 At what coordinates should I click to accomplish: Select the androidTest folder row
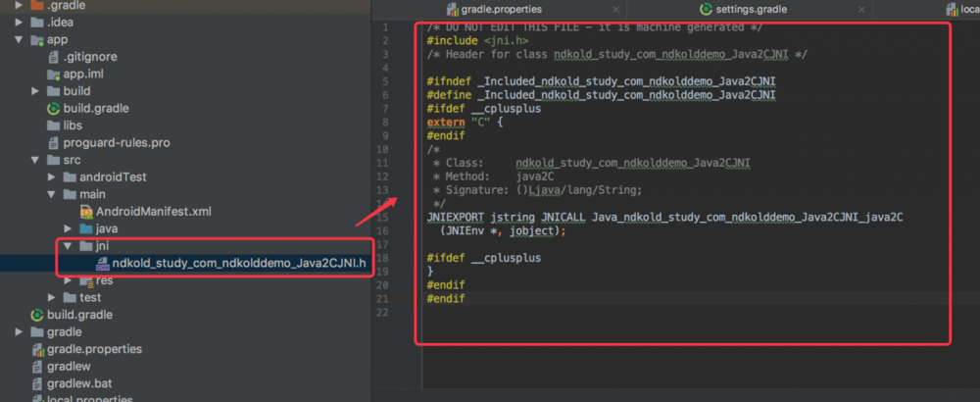(113, 177)
